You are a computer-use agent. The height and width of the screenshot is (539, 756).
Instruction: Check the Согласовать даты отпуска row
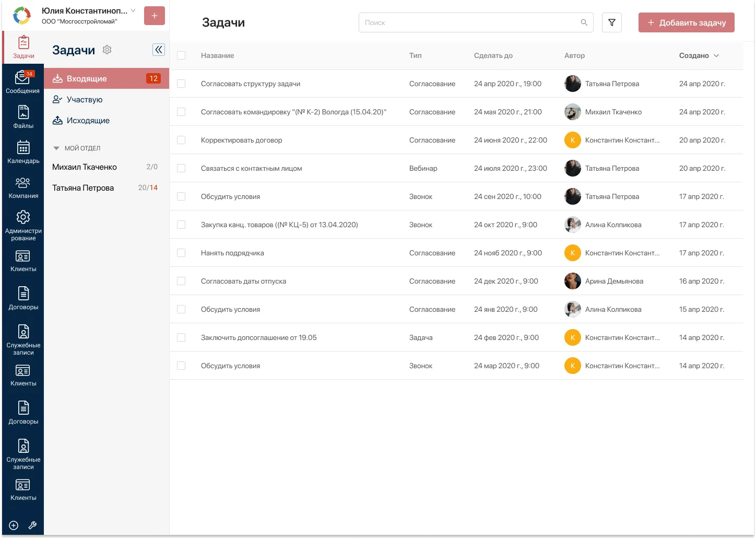tap(181, 281)
